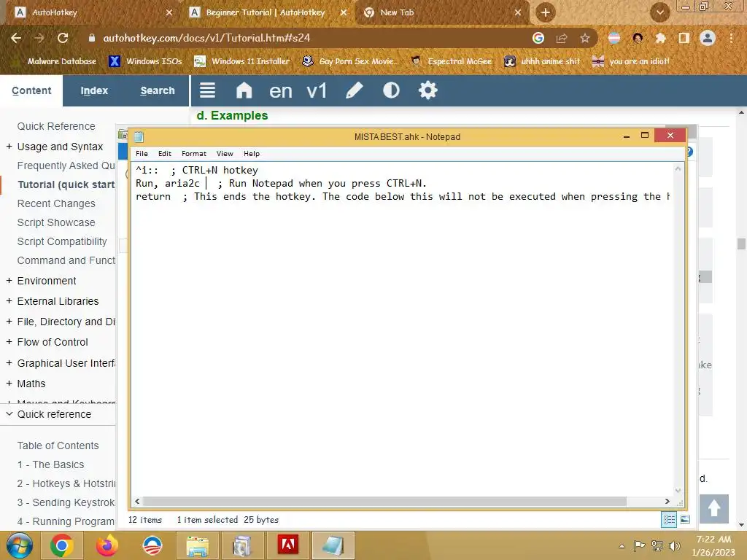The image size is (747, 560).
Task: Switch to the 'Beginner Tutorial | AutoHotkey' tab
Action: pos(266,12)
